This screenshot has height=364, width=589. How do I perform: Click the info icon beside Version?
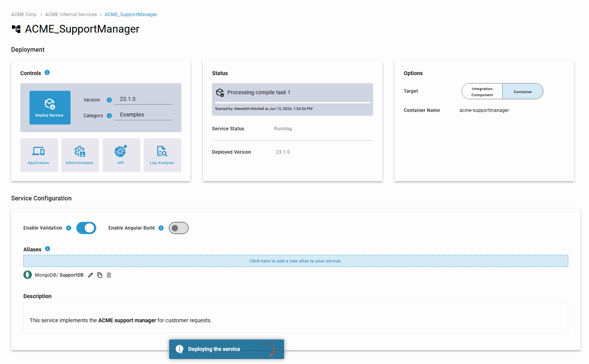tap(109, 100)
